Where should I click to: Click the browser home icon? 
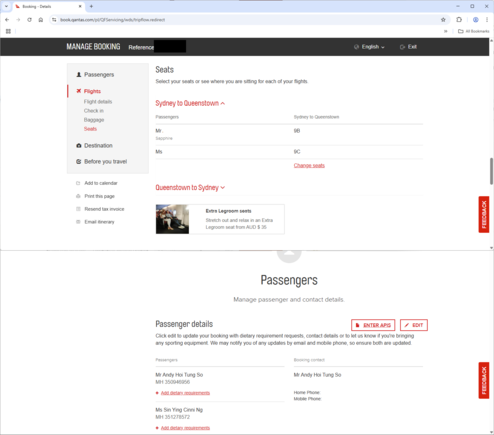41,20
